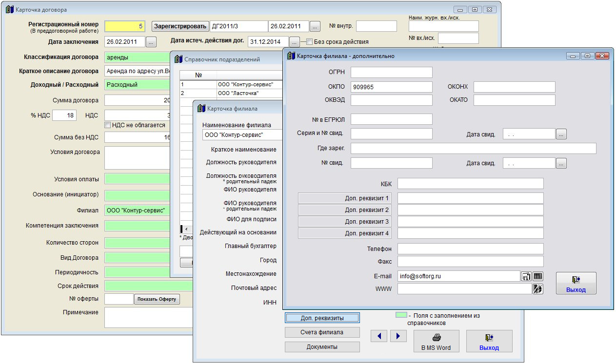Click Выход in the Карточка филиала - дополнительно window
The width and height of the screenshot is (616, 364).
pos(576,283)
